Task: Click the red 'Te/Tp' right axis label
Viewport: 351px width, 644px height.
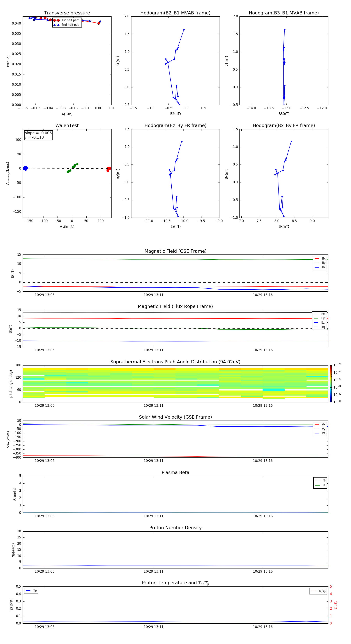Action: pos(336,605)
